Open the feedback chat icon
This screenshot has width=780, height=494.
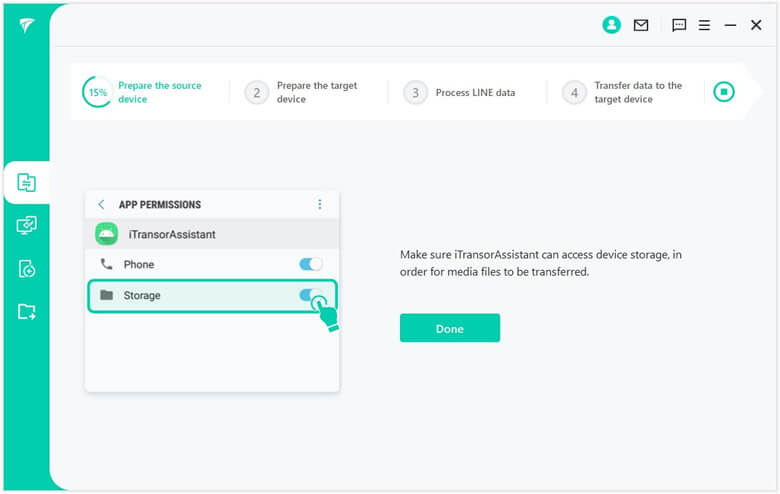pos(679,25)
